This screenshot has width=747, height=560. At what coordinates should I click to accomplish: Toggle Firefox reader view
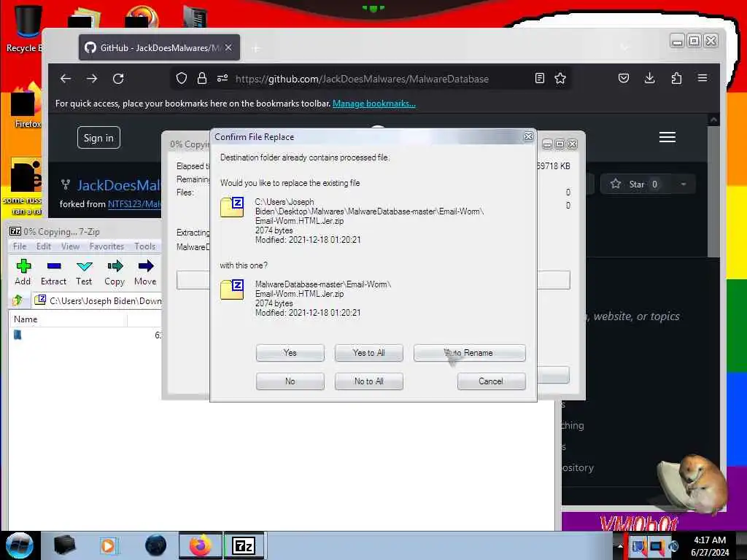point(539,78)
